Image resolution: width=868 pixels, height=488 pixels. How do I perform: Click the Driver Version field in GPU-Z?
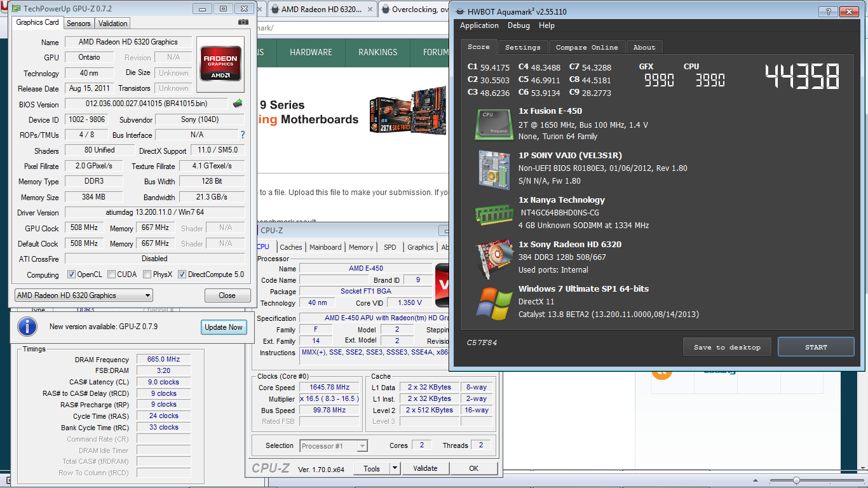(154, 212)
